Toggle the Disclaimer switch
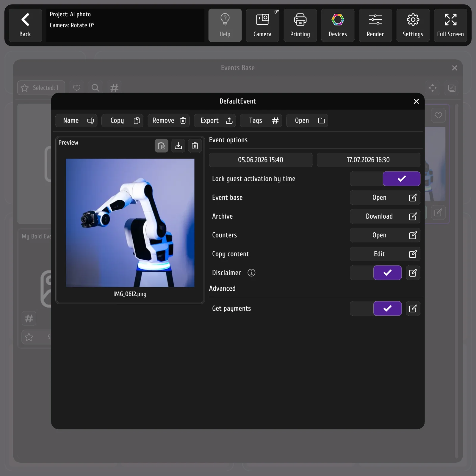Viewport: 476px width, 476px height. tap(376, 273)
